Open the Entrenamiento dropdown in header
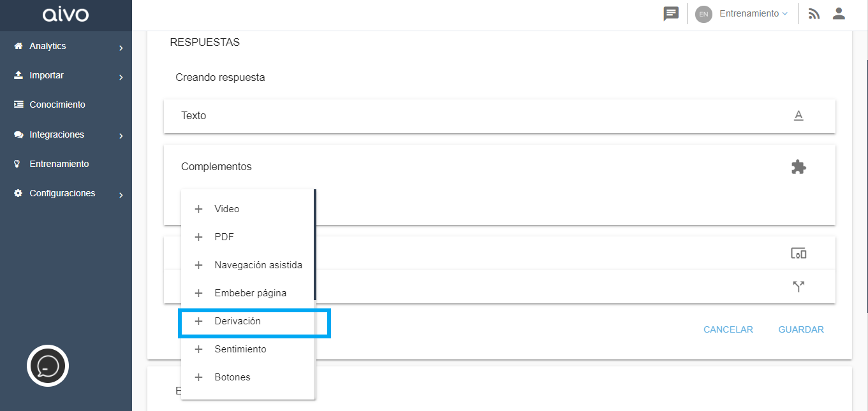The image size is (868, 411). 753,13
